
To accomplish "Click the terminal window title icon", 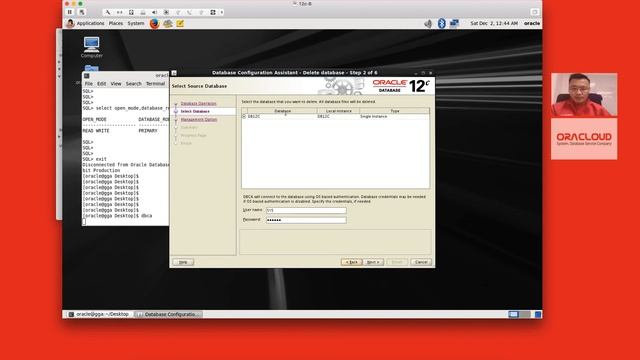I will coord(87,76).
